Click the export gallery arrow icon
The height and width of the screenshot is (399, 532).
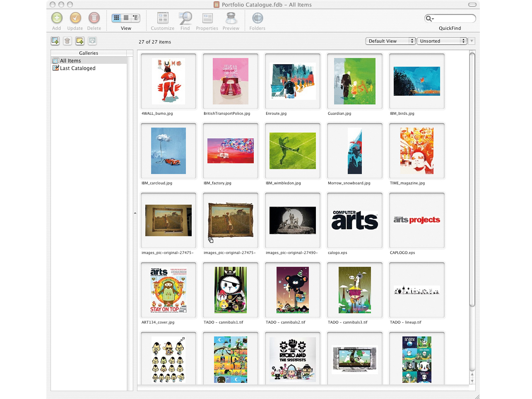pyautogui.click(x=92, y=41)
